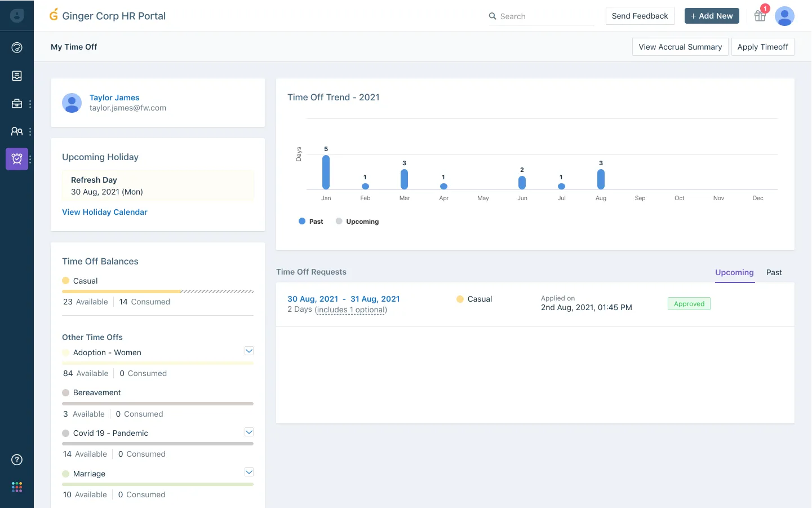Toggle the Upcoming series in chart legend
This screenshot has height=508, width=812.
click(357, 222)
